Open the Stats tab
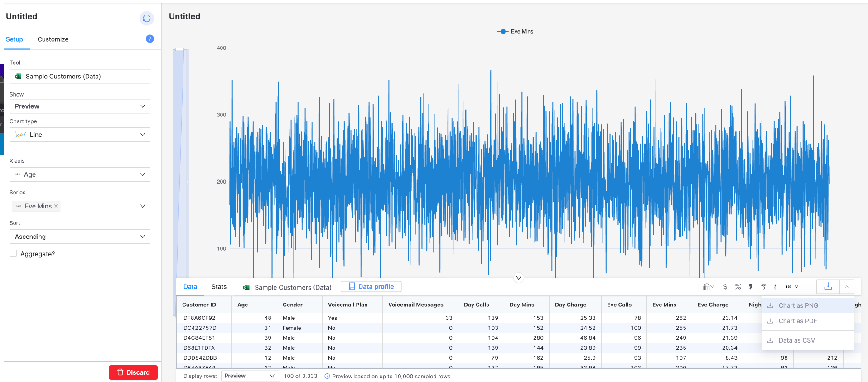868x382 pixels. click(x=219, y=287)
